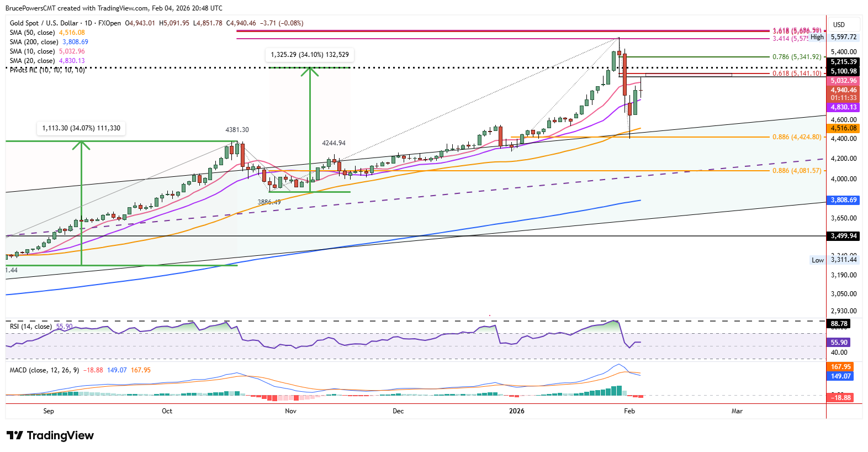The height and width of the screenshot is (452, 868).
Task: Expand the RSI (14, close) indicator legend
Action: point(31,327)
